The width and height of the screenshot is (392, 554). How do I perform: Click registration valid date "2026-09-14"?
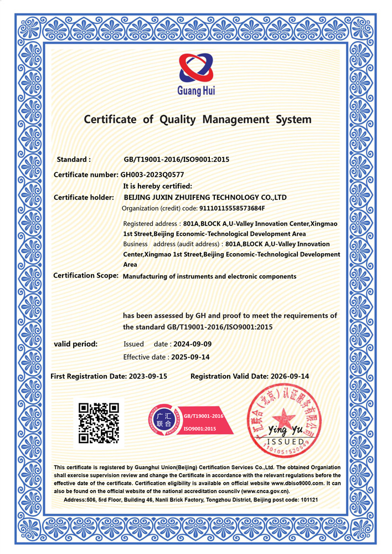(290, 376)
